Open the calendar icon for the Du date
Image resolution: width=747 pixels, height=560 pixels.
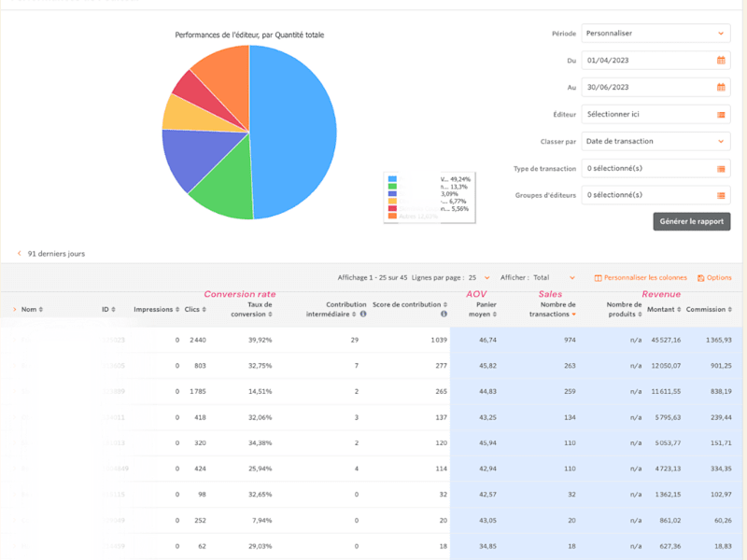721,61
